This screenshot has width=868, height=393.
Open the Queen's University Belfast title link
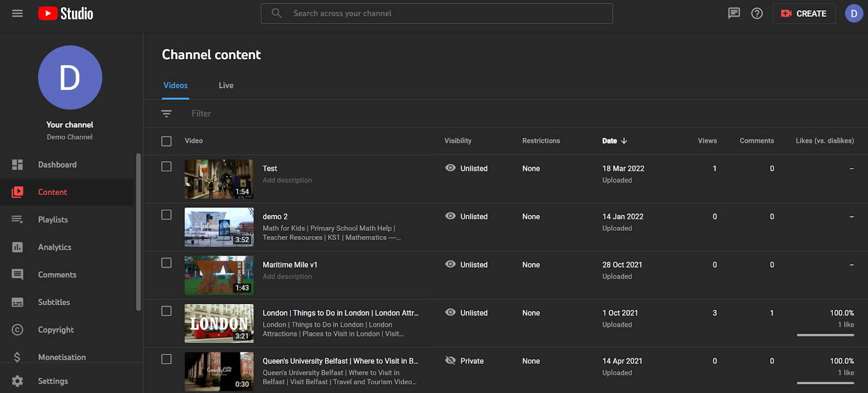(341, 361)
